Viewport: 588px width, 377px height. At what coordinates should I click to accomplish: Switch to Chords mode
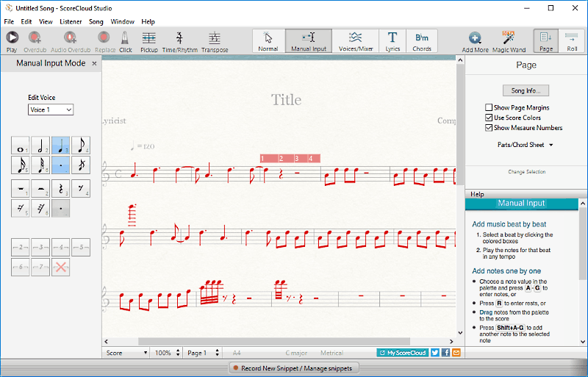422,41
